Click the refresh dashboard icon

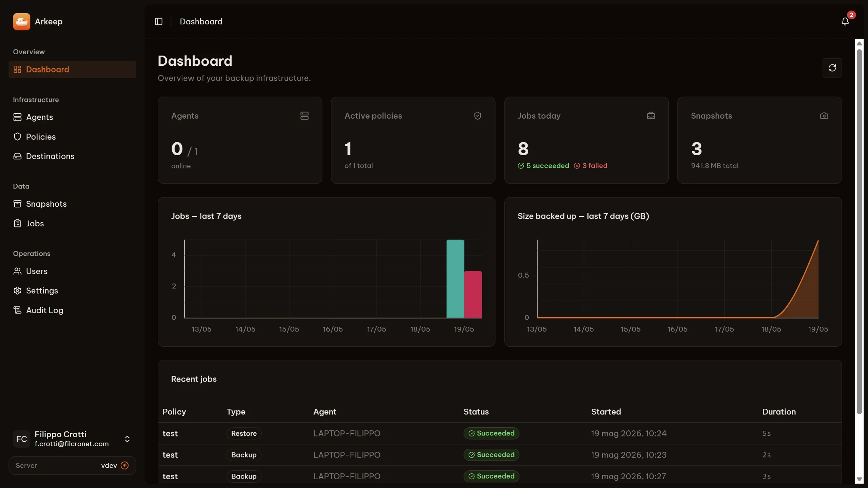(x=832, y=68)
